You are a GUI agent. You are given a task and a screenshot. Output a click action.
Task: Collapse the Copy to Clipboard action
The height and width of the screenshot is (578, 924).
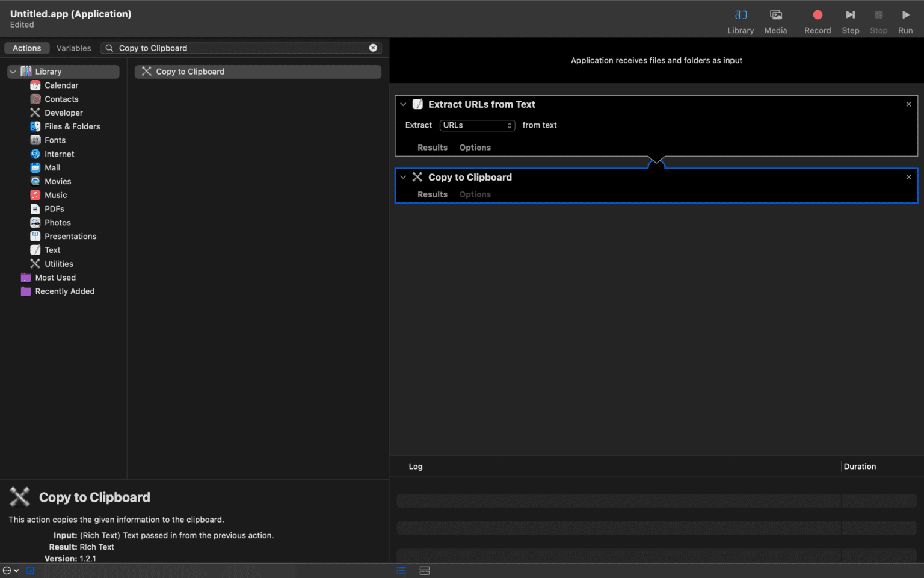[403, 178]
